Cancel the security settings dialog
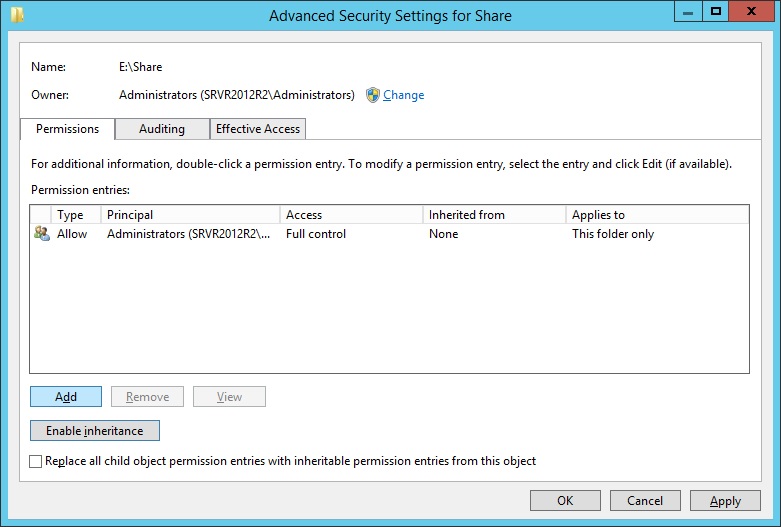The height and width of the screenshot is (527, 781). [645, 501]
